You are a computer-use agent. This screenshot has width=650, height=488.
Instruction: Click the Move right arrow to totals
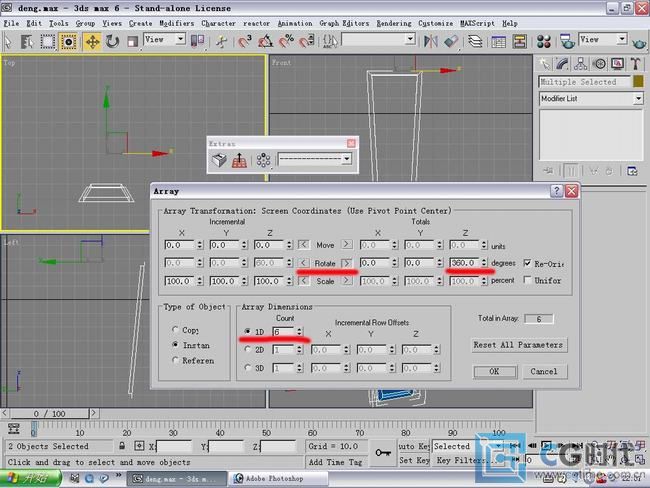click(x=347, y=244)
